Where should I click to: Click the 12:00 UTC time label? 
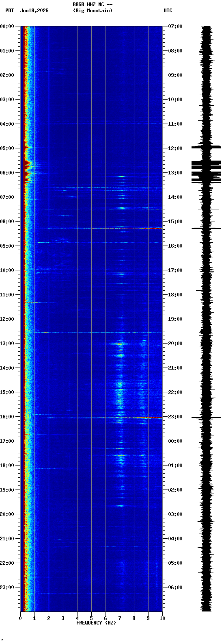(x=175, y=148)
